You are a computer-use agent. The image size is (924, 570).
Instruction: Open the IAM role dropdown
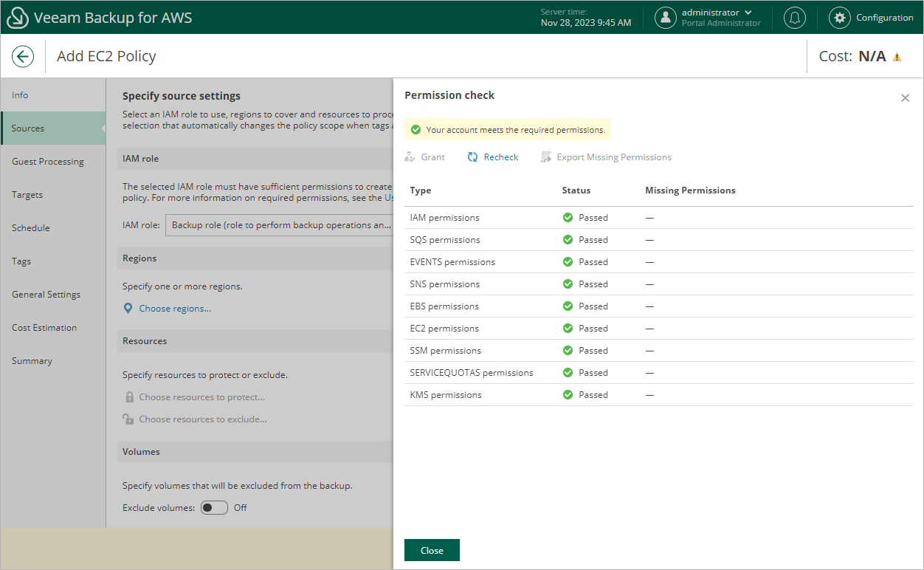[280, 225]
